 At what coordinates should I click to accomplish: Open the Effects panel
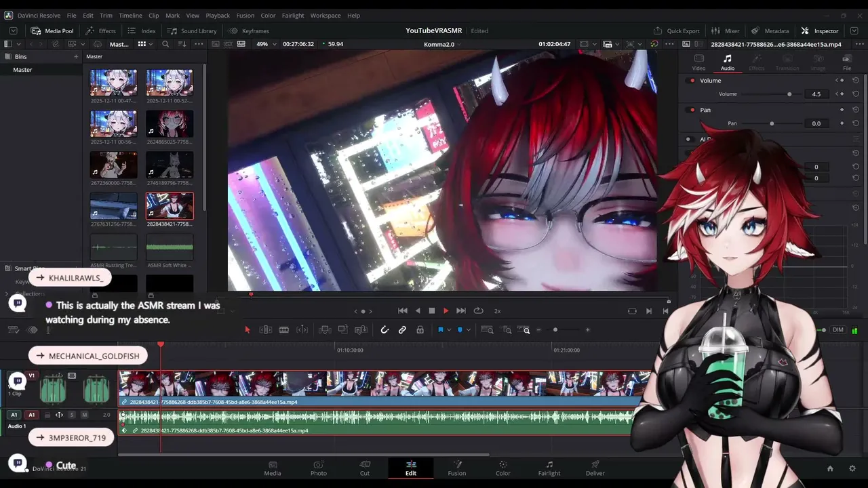tap(100, 30)
